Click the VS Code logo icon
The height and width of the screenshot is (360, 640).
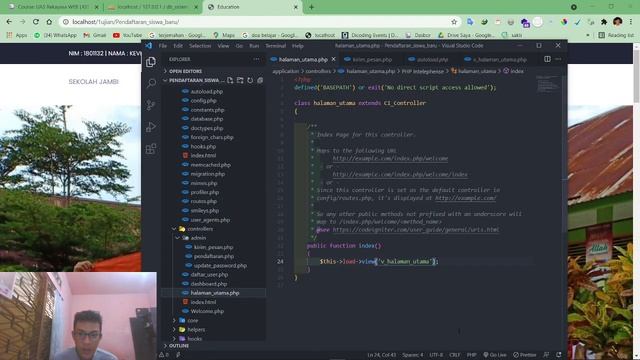[149, 46]
